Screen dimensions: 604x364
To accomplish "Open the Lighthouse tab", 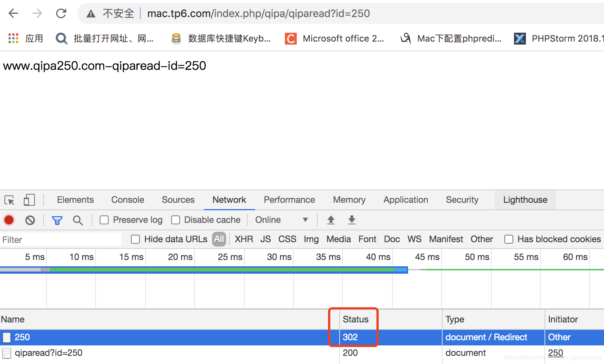I will tap(525, 200).
